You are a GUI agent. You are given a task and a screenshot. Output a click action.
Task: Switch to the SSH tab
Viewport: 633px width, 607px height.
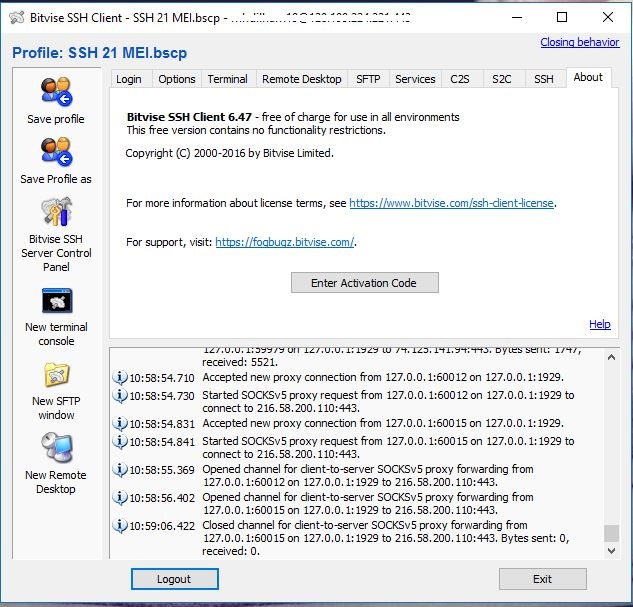[544, 79]
